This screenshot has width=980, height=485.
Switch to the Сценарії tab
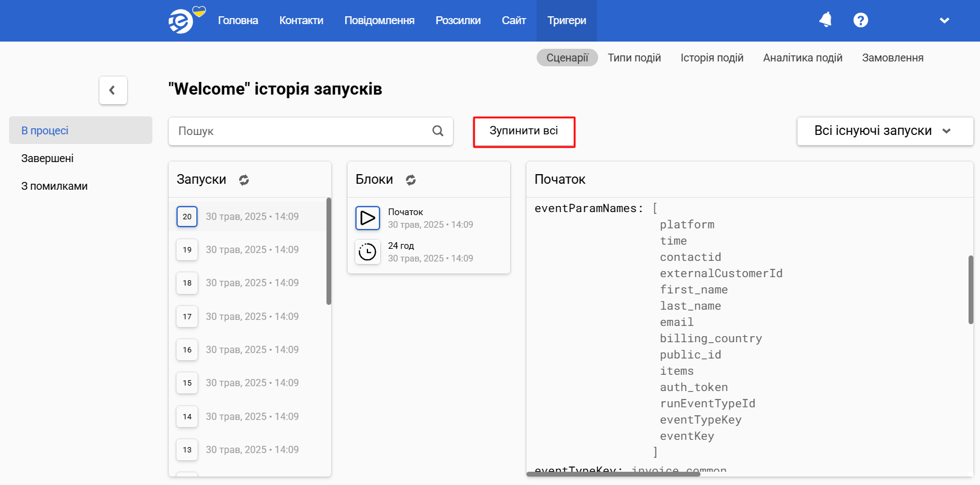click(x=567, y=58)
